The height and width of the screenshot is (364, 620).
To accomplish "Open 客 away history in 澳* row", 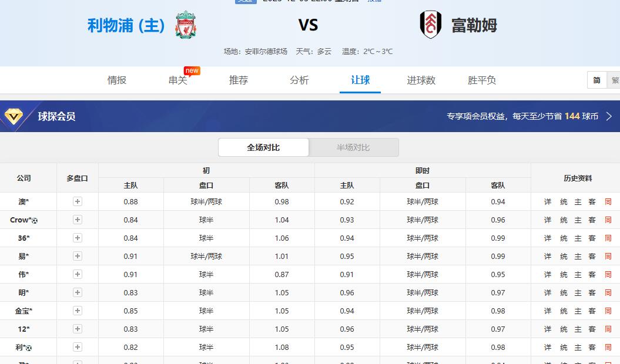I will 592,202.
